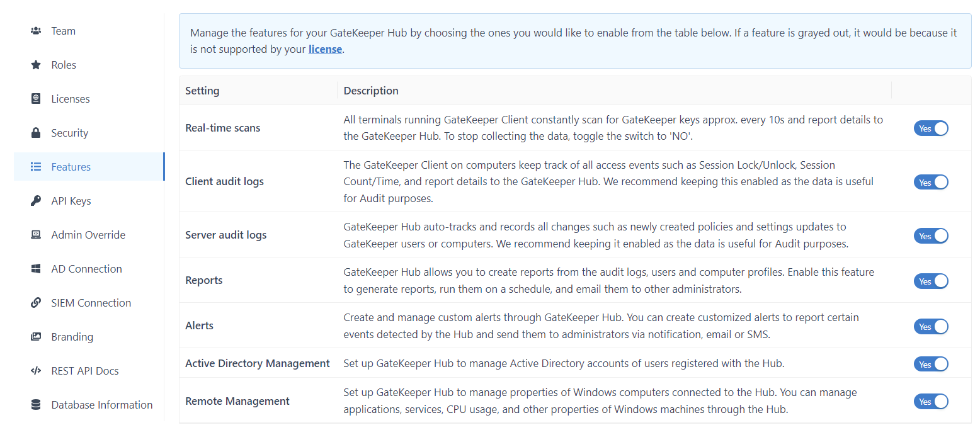Select Branding in the sidebar menu

[72, 337]
